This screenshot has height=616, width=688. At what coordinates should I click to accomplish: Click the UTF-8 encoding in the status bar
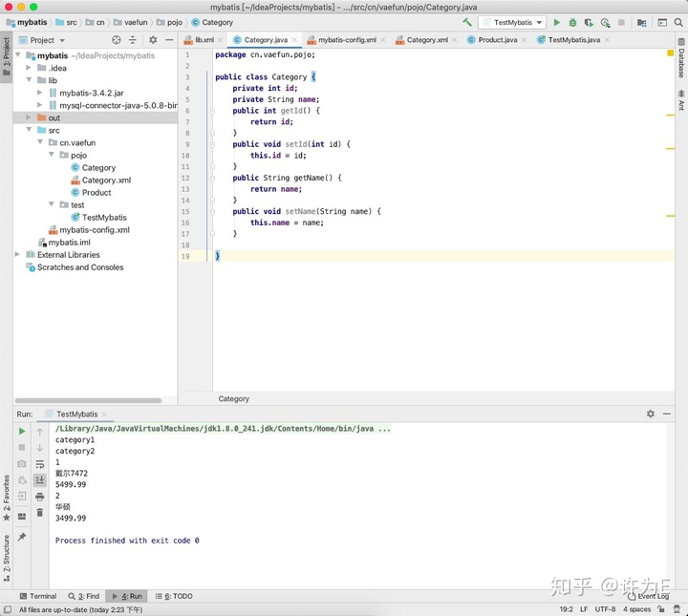pyautogui.click(x=605, y=609)
